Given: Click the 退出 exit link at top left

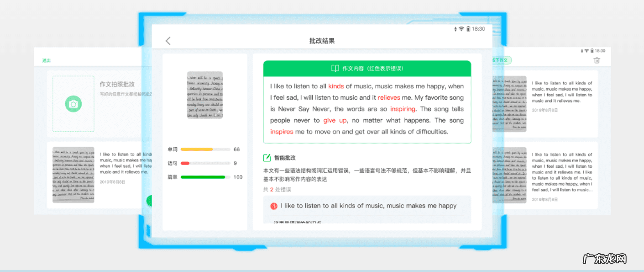Looking at the screenshot, I should pyautogui.click(x=45, y=60).
